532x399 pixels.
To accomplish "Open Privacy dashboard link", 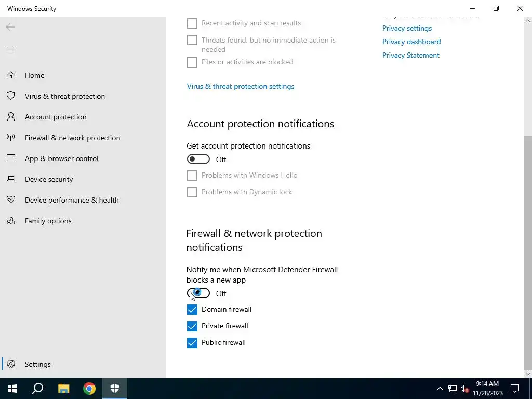I will tap(411, 42).
